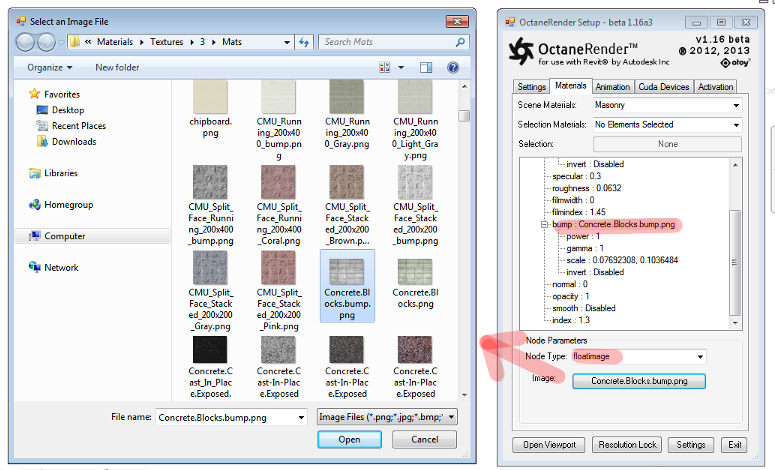Click the blue help question mark icon

tap(453, 68)
